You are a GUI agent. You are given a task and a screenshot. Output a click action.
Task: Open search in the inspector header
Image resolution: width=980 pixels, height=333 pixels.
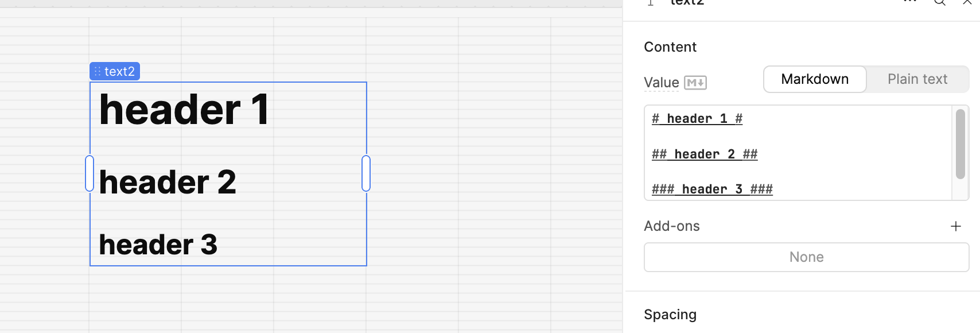[x=940, y=2]
